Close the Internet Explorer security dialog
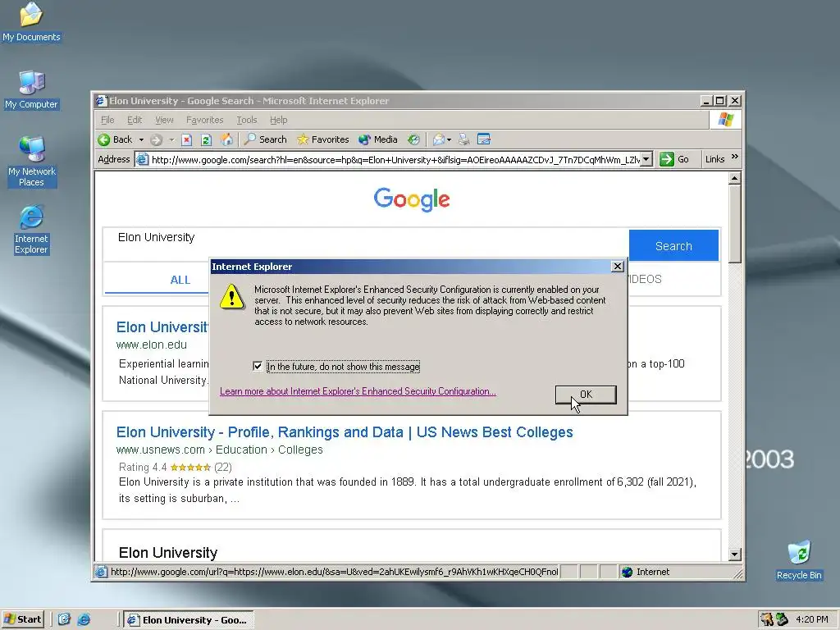 (x=617, y=267)
